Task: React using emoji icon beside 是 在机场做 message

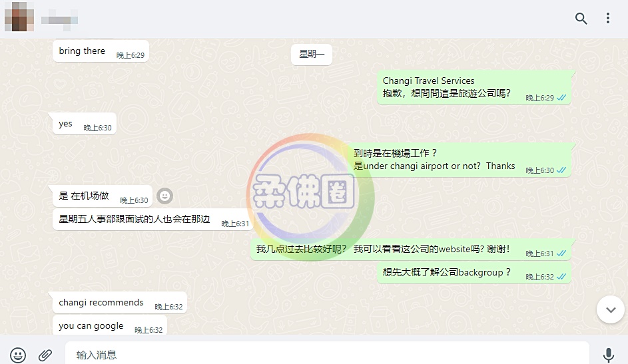Action: [x=164, y=196]
